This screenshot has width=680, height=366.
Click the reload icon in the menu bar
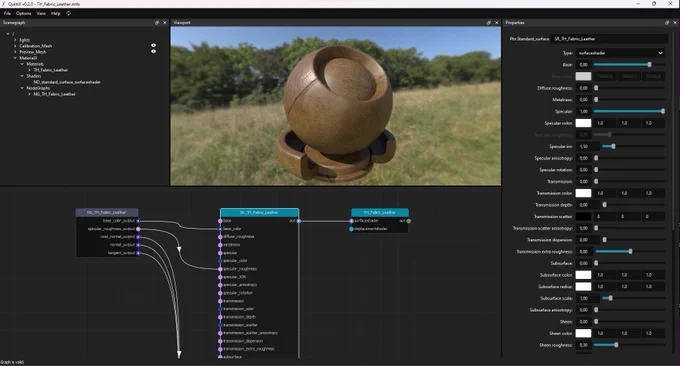pos(69,13)
